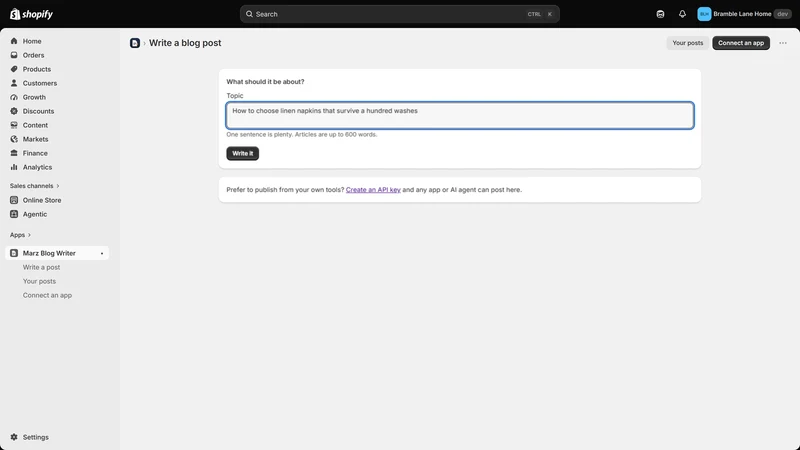Open the Markets globe icon
This screenshot has height=450, width=800.
tap(14, 139)
